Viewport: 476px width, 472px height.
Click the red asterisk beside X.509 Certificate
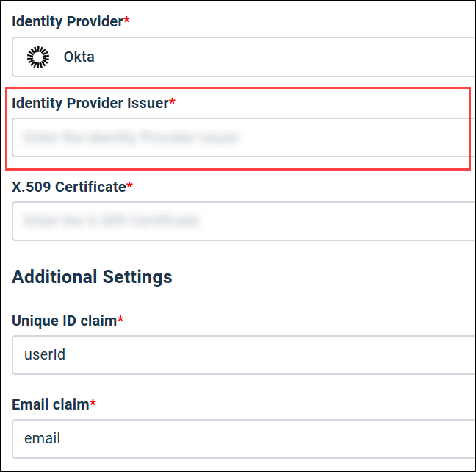(x=130, y=186)
